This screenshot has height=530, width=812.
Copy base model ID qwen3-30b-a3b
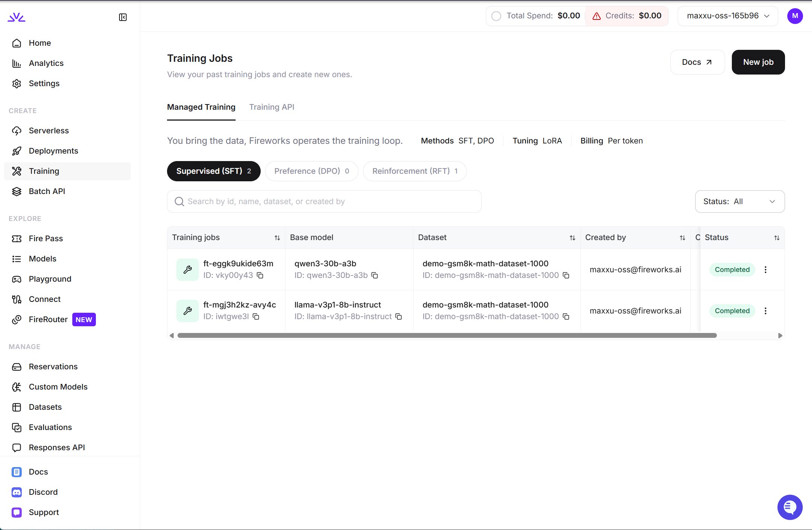pyautogui.click(x=375, y=275)
